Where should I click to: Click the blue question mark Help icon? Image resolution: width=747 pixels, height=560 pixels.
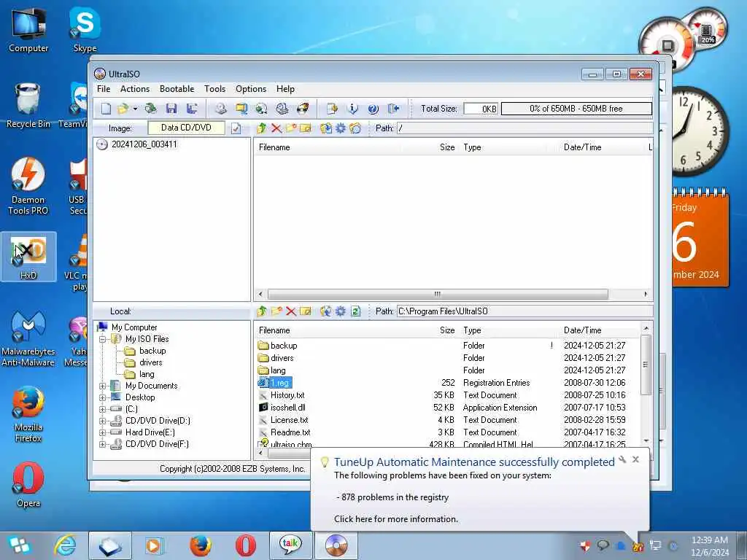pyautogui.click(x=373, y=109)
